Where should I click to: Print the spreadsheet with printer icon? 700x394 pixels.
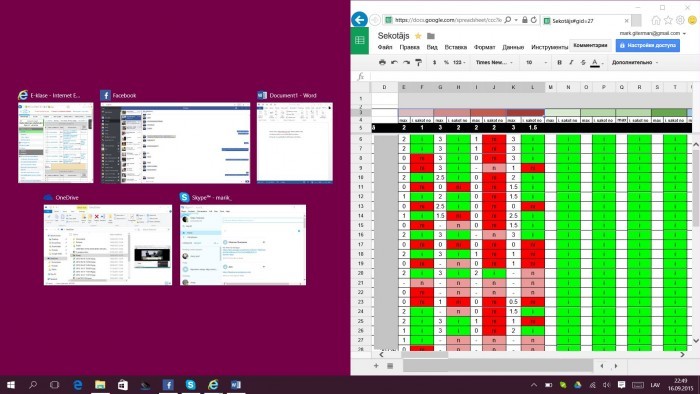pyautogui.click(x=382, y=62)
